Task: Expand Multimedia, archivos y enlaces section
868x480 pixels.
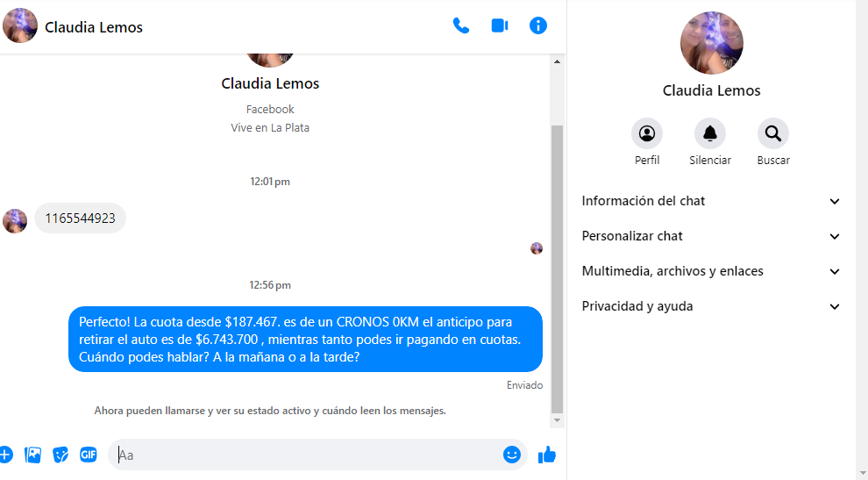Action: 711,271
